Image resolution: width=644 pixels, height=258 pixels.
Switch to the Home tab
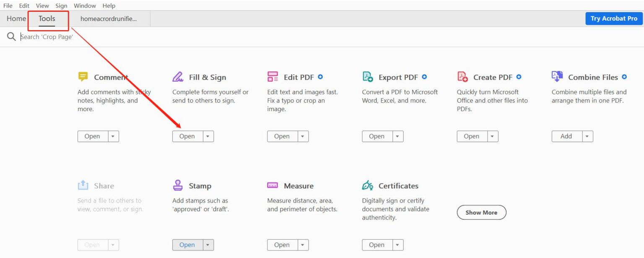16,18
